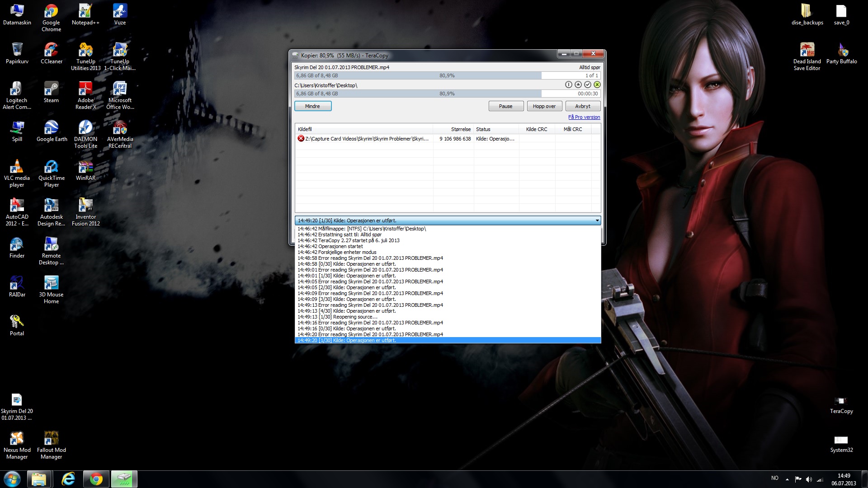
Task: Open the Notepad++ desktop icon
Action: pyautogui.click(x=85, y=15)
